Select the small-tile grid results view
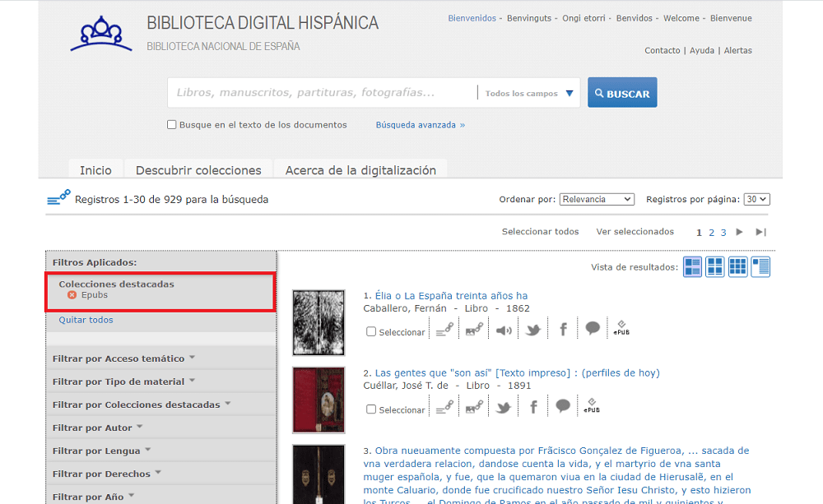 pos(737,267)
